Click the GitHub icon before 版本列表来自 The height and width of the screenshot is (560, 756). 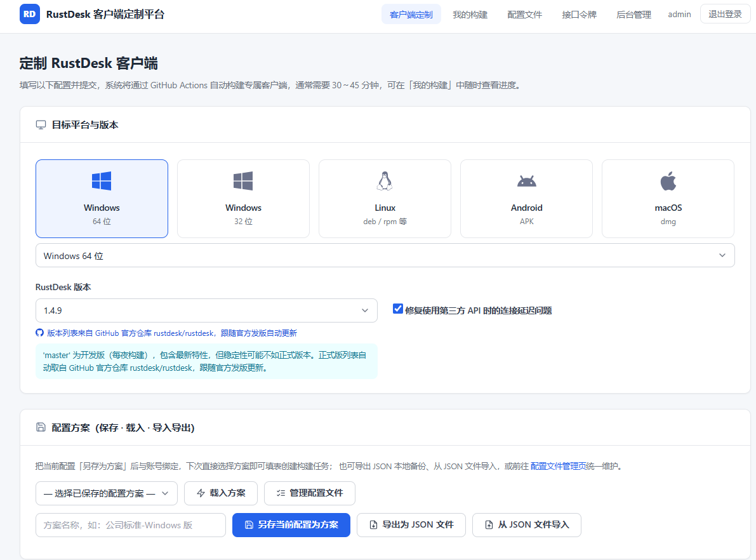(39, 333)
